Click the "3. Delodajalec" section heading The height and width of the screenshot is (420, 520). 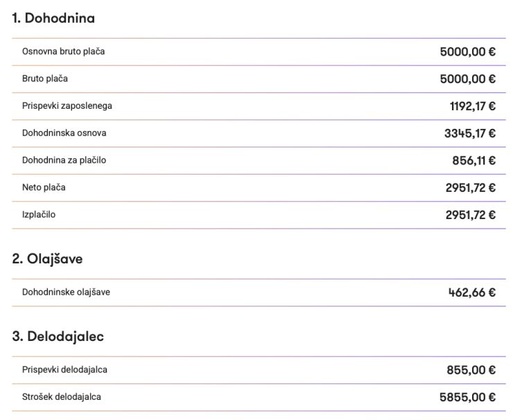[x=58, y=337]
